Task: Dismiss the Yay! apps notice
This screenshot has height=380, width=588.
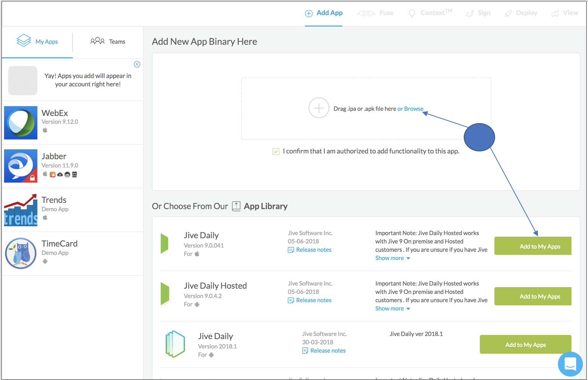Action: tap(137, 64)
